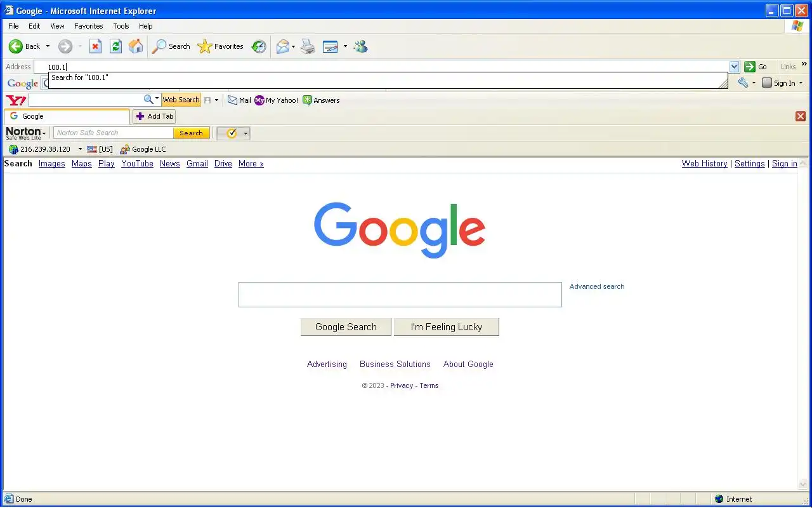Expand the Edit button dropdown arrow

pyautogui.click(x=345, y=46)
